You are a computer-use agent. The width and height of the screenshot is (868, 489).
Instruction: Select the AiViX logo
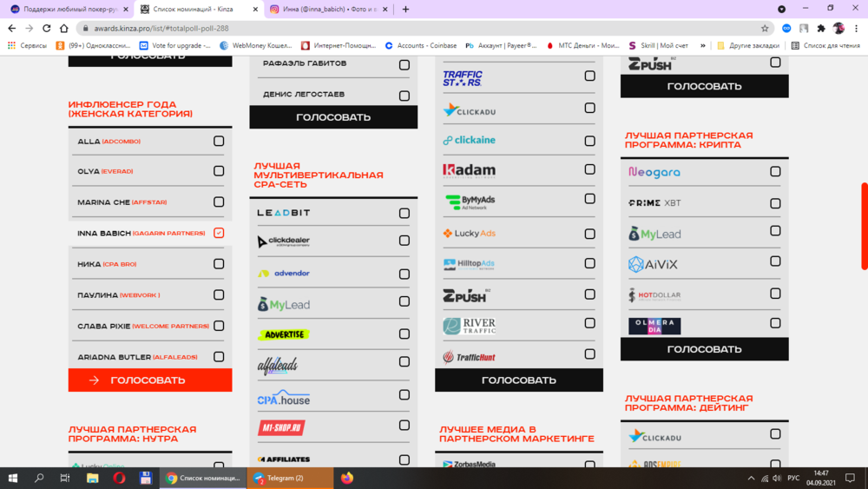pos(653,264)
